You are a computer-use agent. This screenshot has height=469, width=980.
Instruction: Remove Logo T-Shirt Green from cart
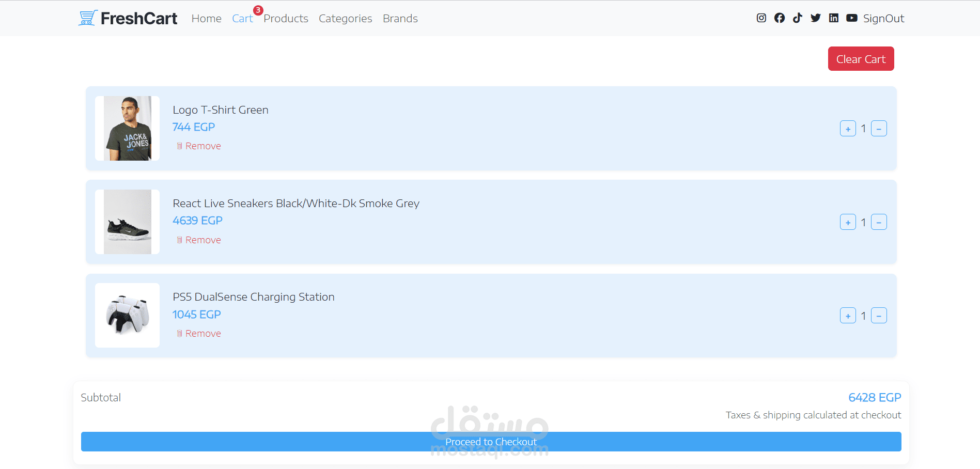[199, 146]
